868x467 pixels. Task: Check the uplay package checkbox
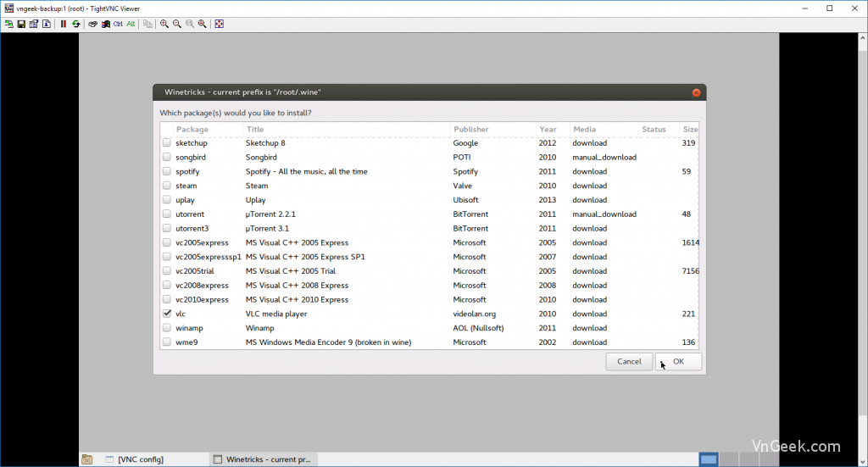click(x=167, y=200)
